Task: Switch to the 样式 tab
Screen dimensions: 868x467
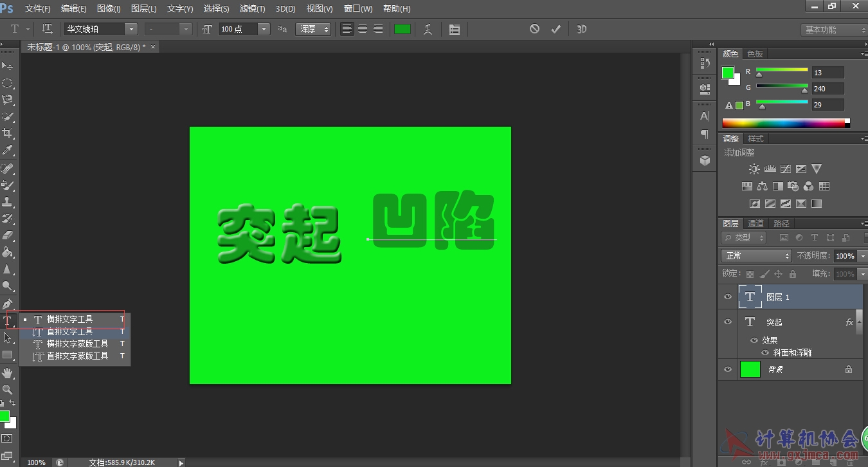Action: pos(755,138)
